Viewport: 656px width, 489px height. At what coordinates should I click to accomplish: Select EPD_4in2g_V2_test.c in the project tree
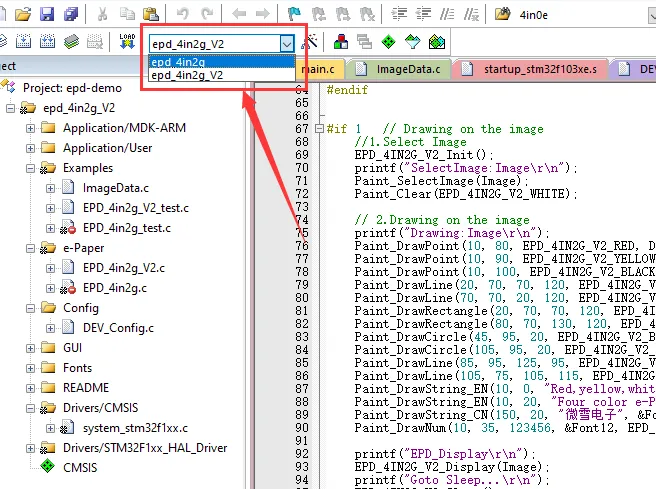[136, 208]
